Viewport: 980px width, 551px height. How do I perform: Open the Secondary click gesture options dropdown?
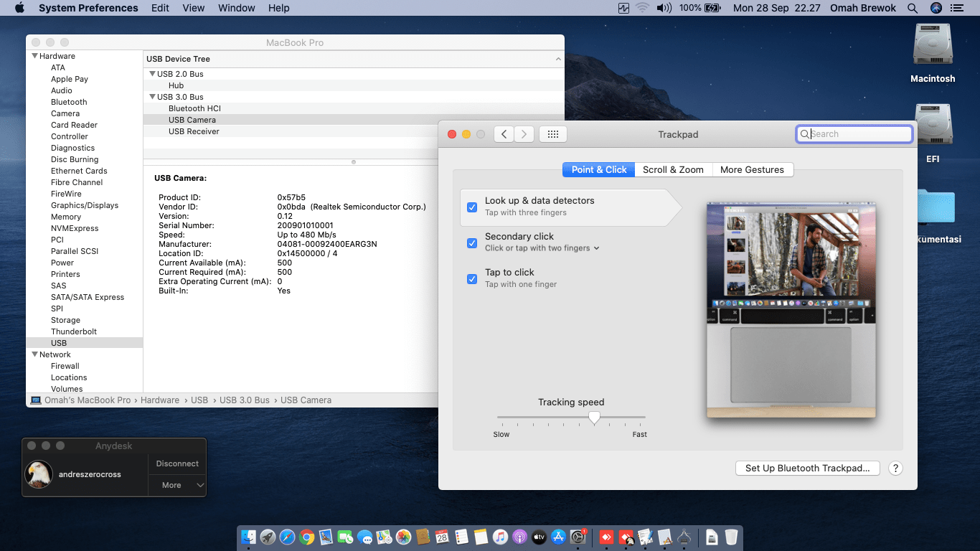(596, 248)
